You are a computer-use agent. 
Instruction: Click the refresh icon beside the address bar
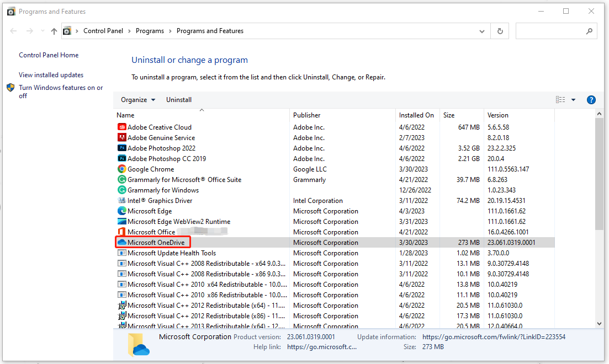[500, 31]
